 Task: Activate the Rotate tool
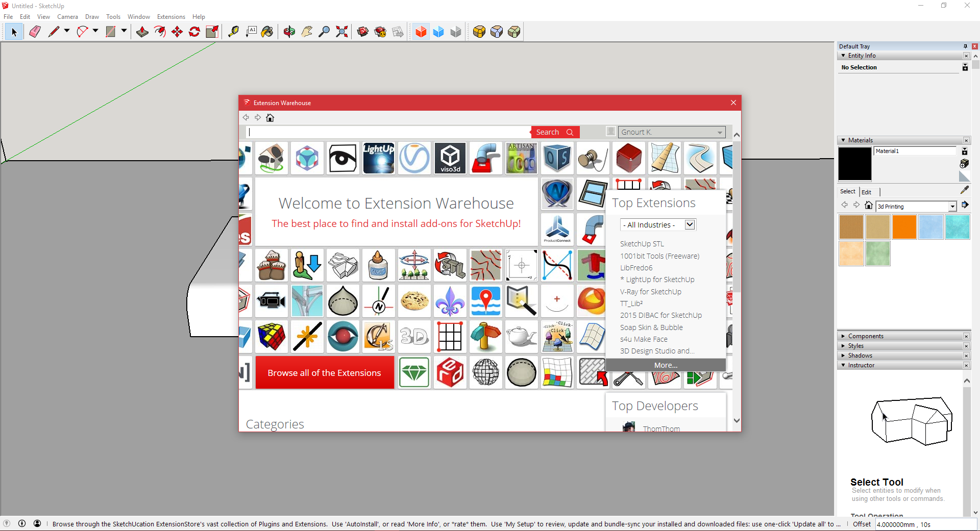[x=194, y=32]
